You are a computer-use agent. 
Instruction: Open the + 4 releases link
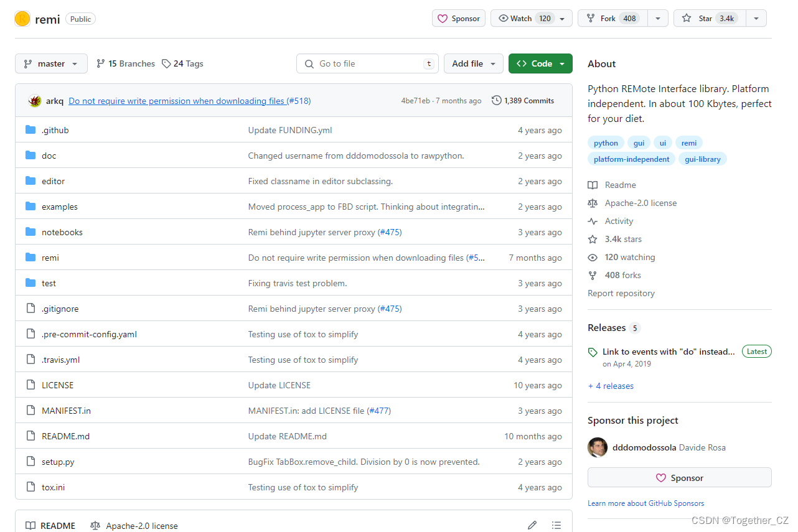pyautogui.click(x=611, y=386)
